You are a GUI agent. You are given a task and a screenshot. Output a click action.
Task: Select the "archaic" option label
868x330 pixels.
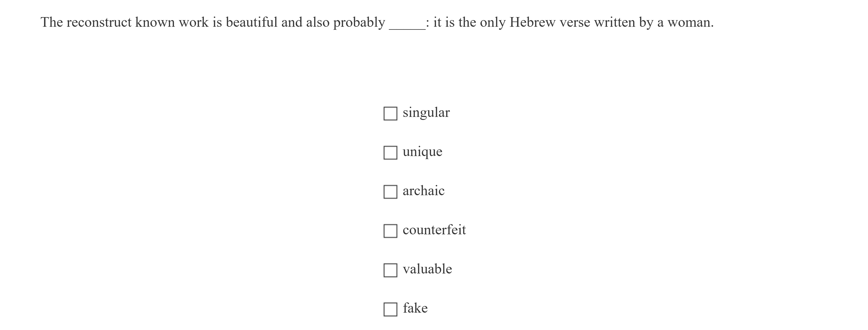[424, 191]
